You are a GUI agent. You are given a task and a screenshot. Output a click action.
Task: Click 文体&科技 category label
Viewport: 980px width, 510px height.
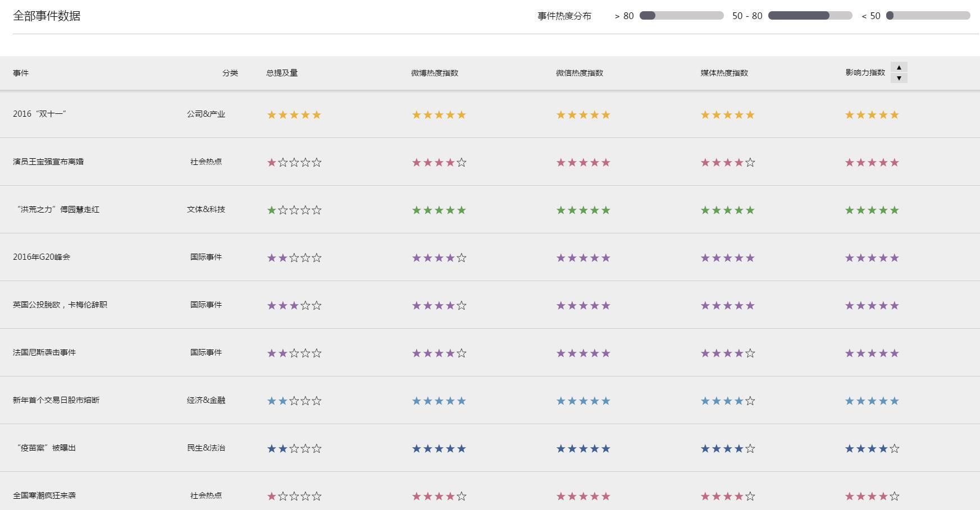[x=206, y=209]
